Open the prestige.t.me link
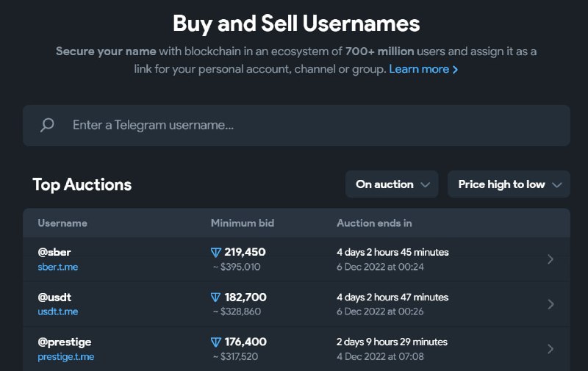588x371 pixels. click(x=66, y=356)
